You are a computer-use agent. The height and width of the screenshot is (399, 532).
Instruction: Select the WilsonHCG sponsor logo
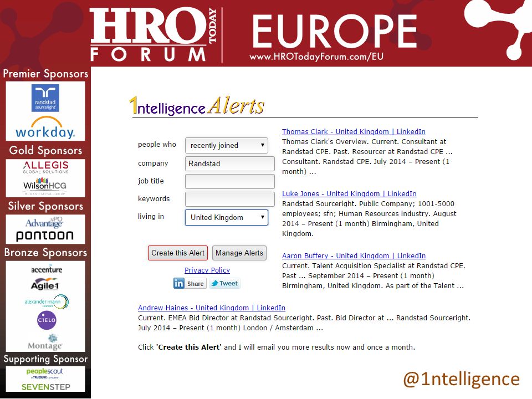pyautogui.click(x=45, y=185)
